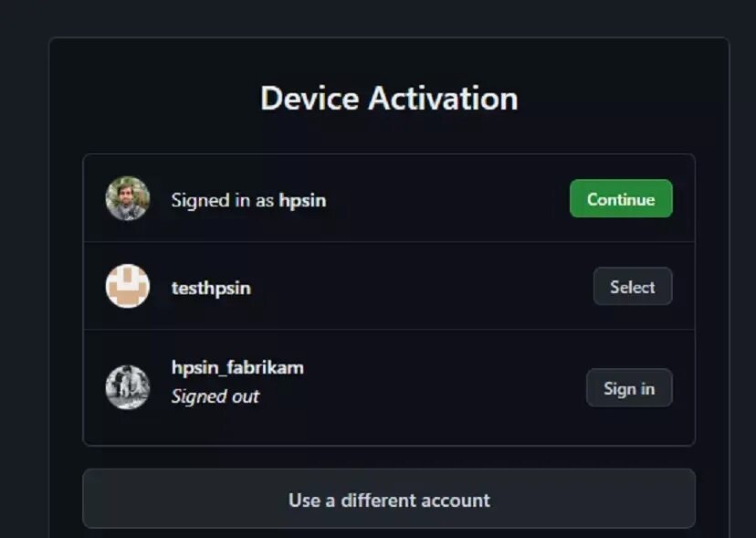The height and width of the screenshot is (538, 756).
Task: Choose the Select button for testhpsin
Action: [x=633, y=286]
